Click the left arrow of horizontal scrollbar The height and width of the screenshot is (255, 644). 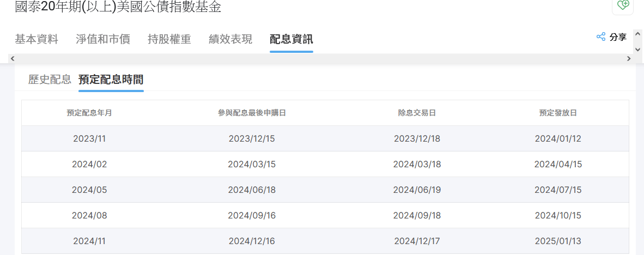click(x=13, y=58)
